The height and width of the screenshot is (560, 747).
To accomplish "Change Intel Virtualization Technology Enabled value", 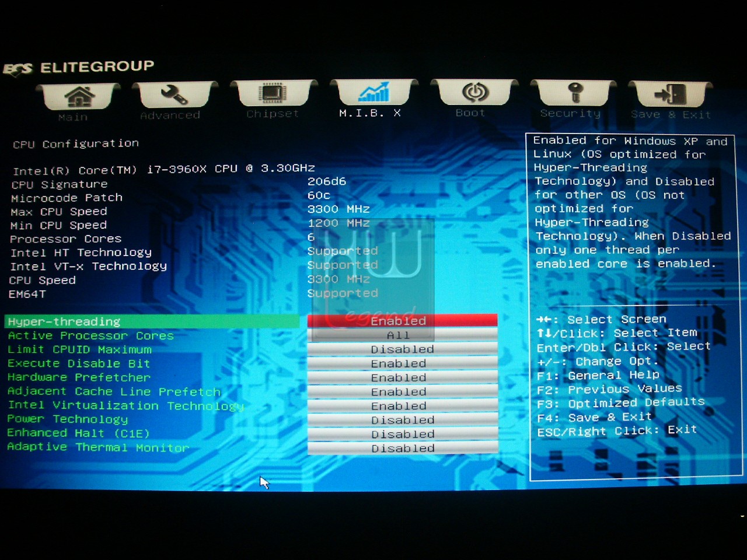I will (402, 405).
